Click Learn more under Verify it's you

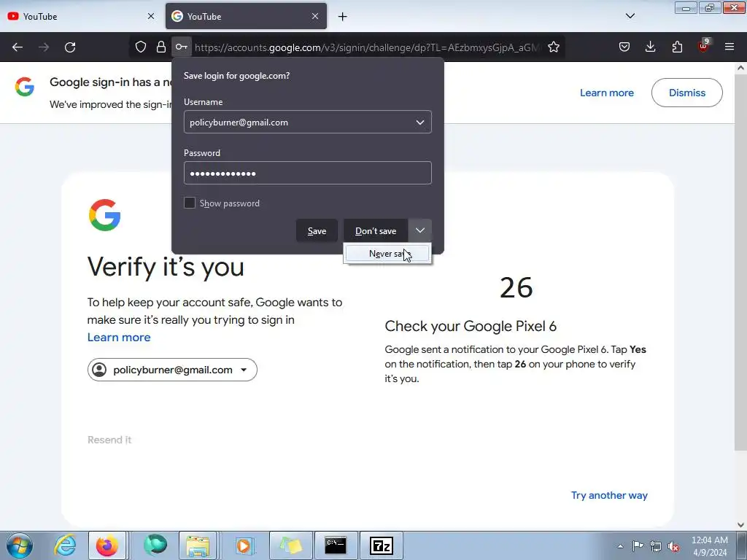pyautogui.click(x=119, y=337)
